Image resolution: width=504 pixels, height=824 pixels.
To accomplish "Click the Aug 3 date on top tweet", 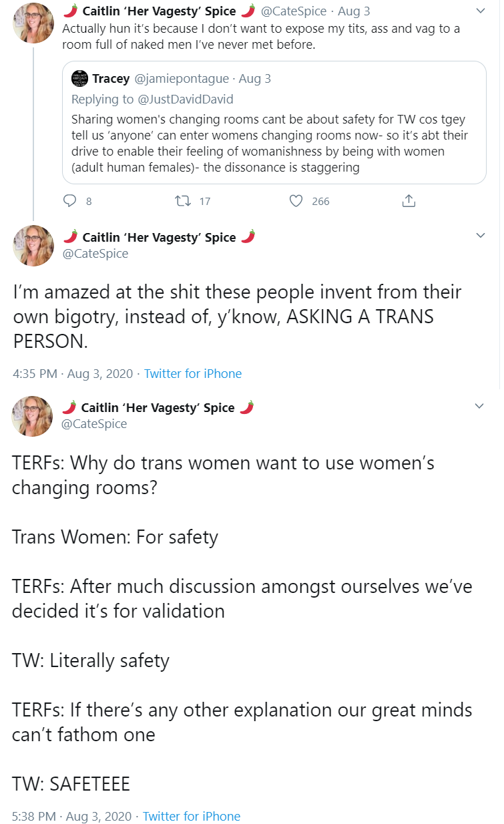I will 354,11.
